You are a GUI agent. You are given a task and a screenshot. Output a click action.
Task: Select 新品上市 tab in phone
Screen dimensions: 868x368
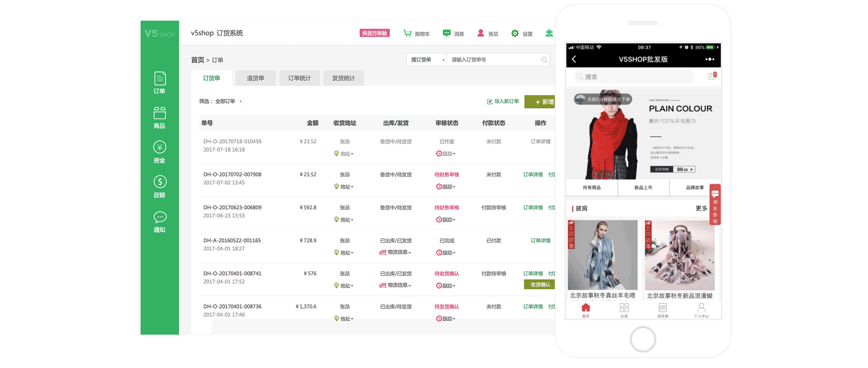click(x=643, y=188)
